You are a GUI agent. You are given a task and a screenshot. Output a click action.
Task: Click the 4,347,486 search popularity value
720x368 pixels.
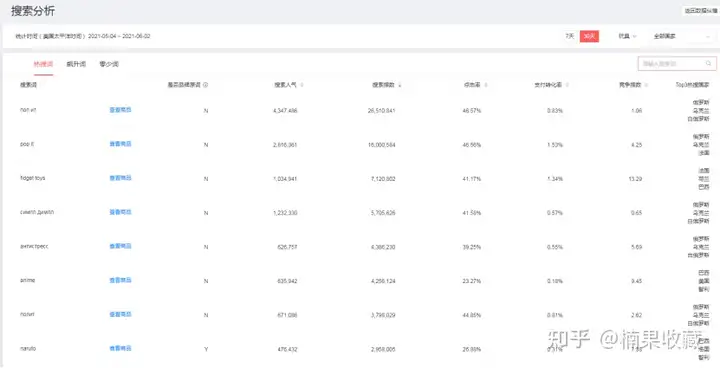pos(285,111)
